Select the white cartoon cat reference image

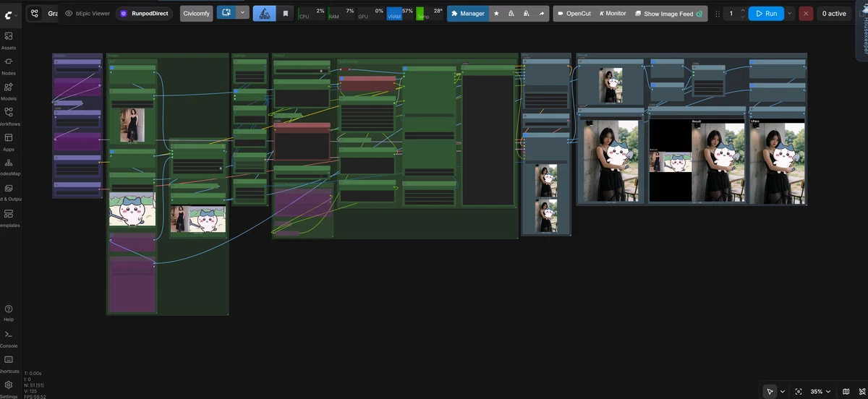coord(132,210)
